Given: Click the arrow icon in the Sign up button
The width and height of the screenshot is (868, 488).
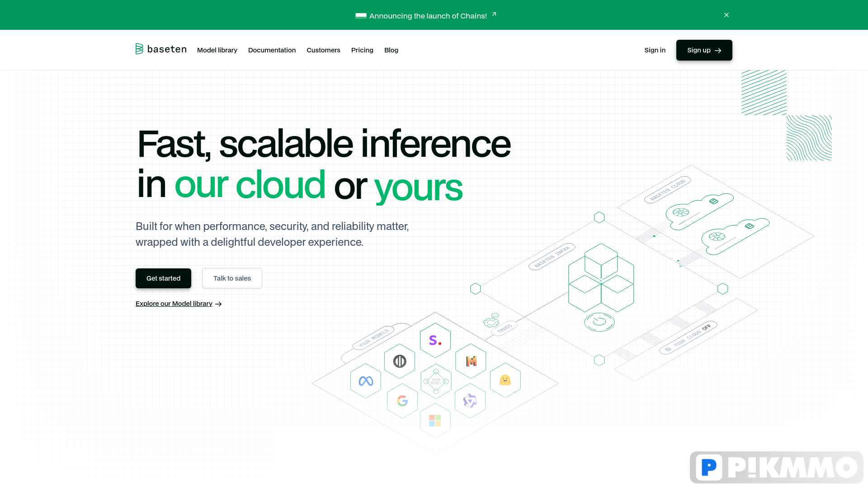Looking at the screenshot, I should (x=718, y=51).
